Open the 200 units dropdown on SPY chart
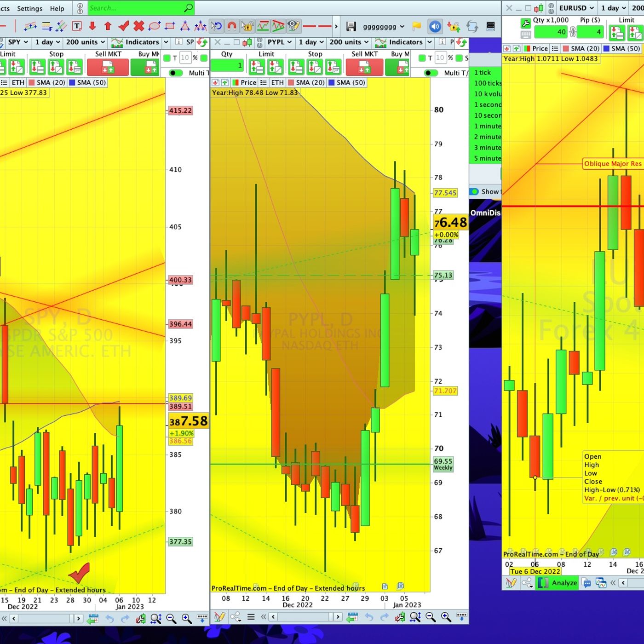Image resolution: width=644 pixels, height=644 pixels. click(86, 42)
